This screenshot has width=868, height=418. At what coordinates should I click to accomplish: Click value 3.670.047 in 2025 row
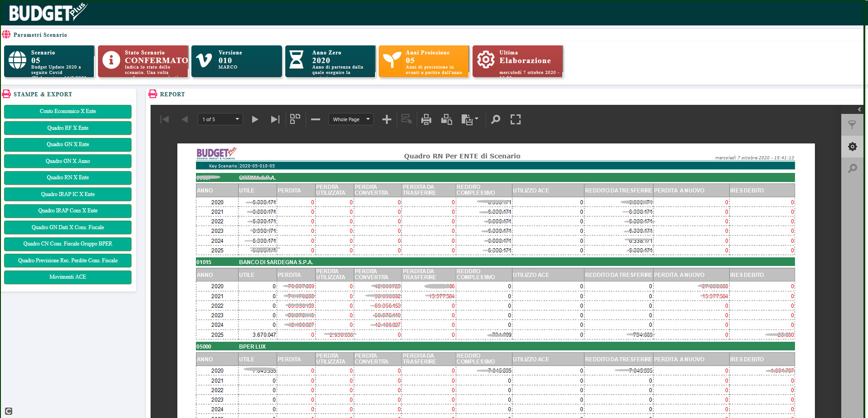pyautogui.click(x=264, y=334)
